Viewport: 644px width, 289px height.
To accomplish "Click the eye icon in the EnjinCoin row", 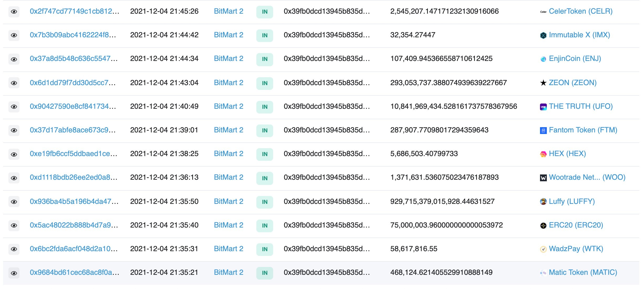I will point(14,59).
